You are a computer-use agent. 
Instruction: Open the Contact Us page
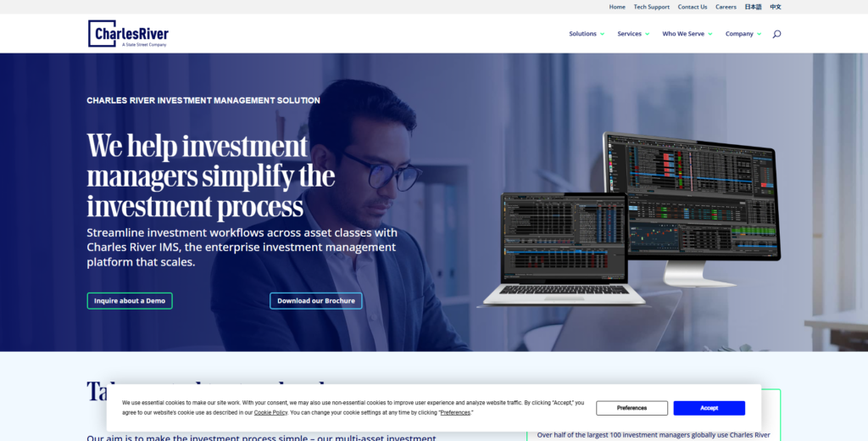point(692,7)
